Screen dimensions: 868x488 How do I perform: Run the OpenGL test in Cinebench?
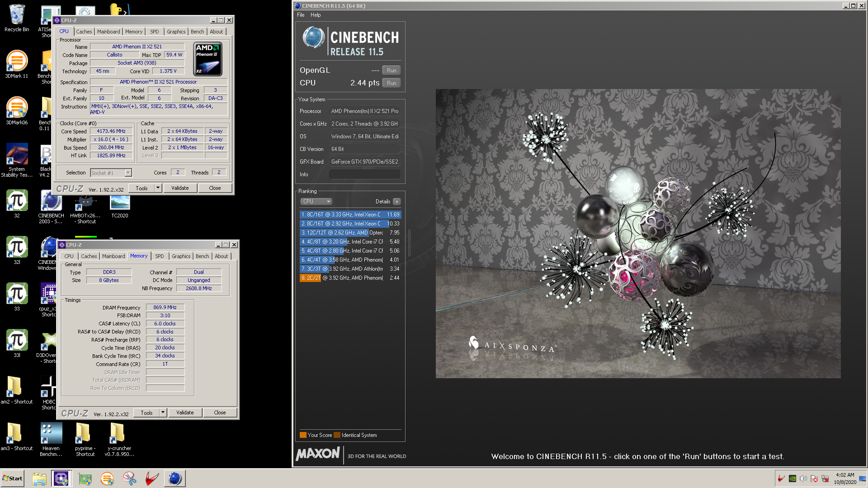coord(392,70)
